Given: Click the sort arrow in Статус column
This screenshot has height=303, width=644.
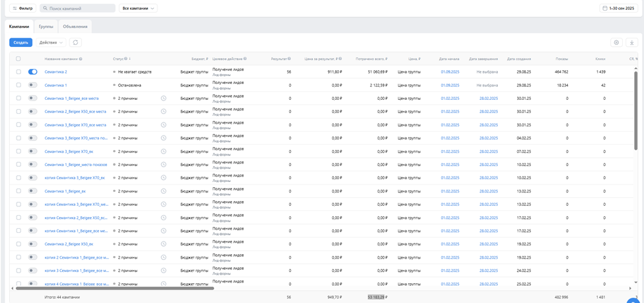Looking at the screenshot, I should click(130, 59).
